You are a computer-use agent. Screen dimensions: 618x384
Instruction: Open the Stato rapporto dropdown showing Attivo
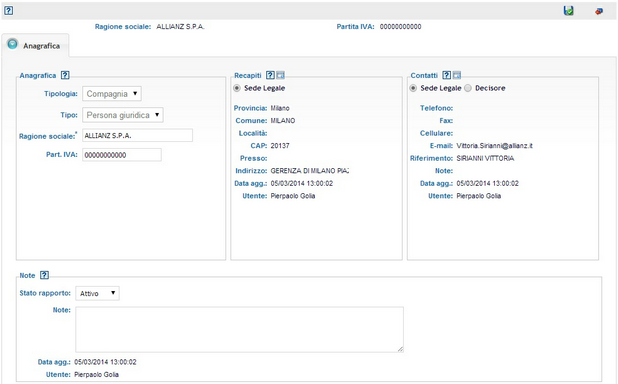(97, 293)
